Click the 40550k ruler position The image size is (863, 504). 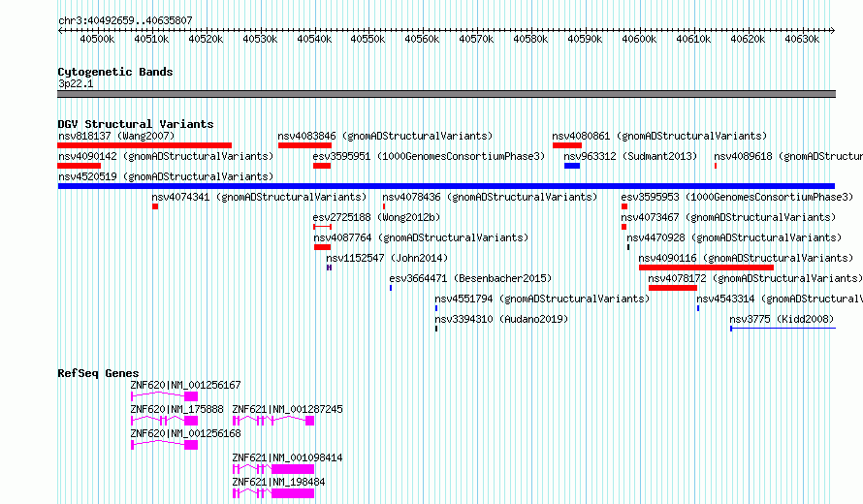pos(368,39)
